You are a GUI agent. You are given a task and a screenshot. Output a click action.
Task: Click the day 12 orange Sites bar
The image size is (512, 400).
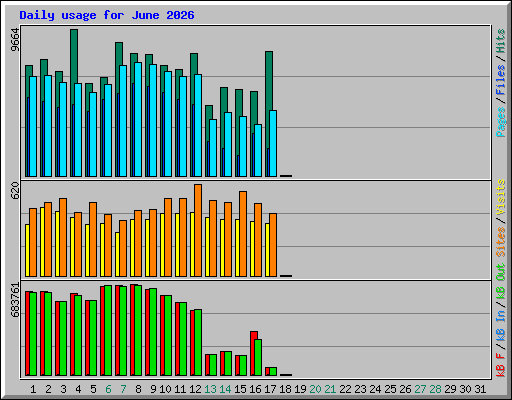tap(198, 230)
